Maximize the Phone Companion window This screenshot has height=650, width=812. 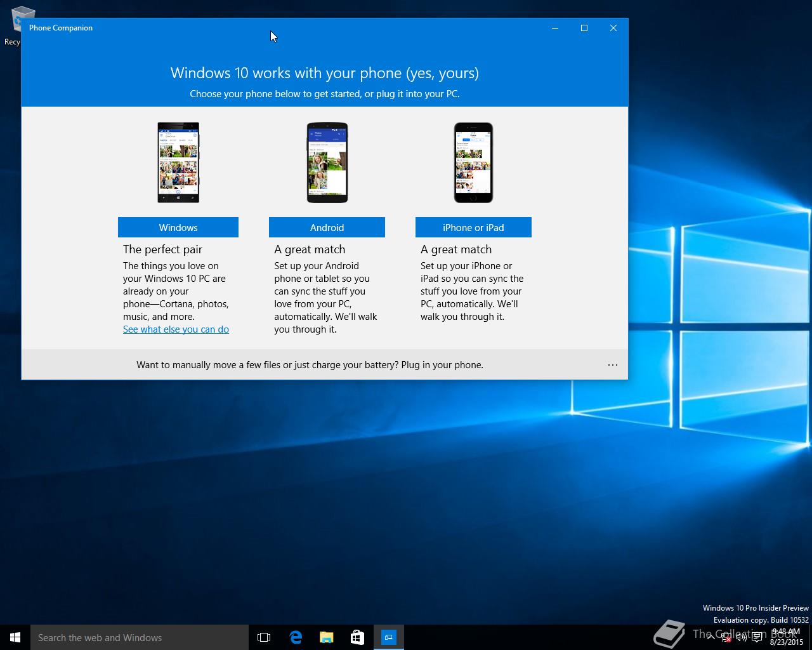click(x=584, y=28)
